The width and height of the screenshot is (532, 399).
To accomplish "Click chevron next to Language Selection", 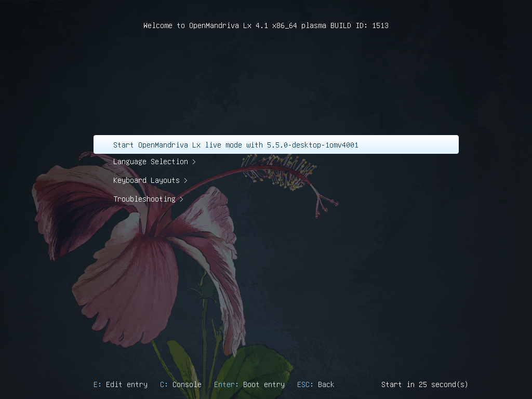I will click(x=194, y=162).
